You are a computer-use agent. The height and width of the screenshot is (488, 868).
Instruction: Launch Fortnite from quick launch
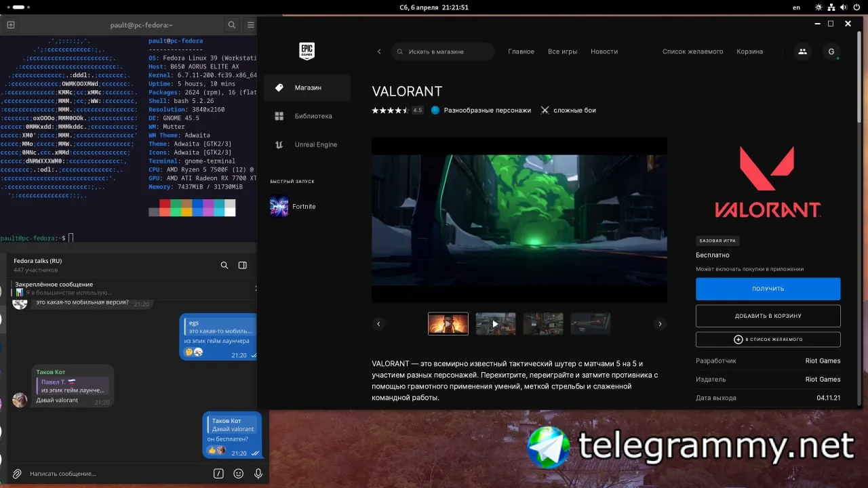click(x=293, y=207)
